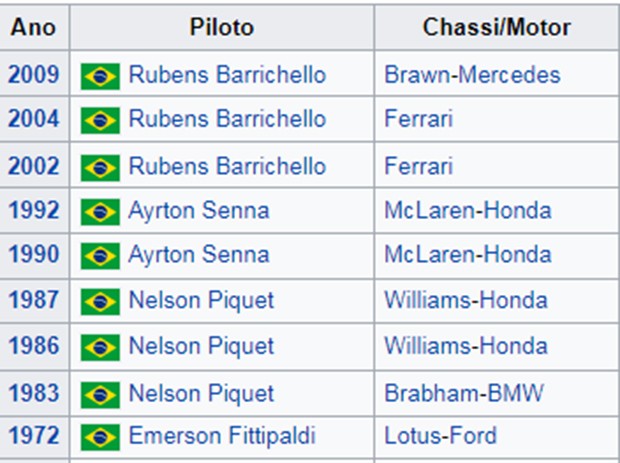
Task: Open Rubens Barrichello link in 2004 row
Action: (x=227, y=119)
